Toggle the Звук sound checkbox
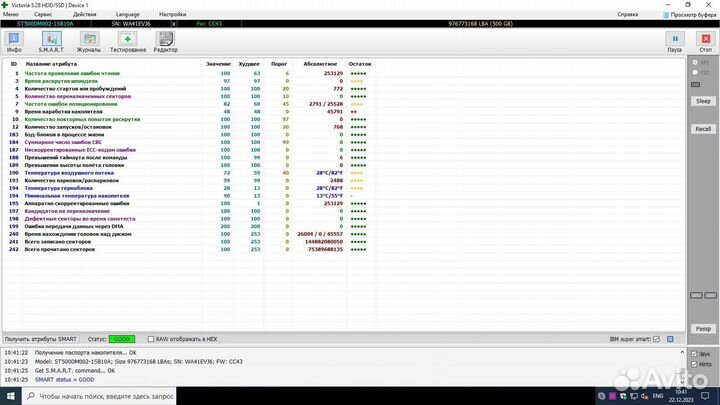 (x=694, y=354)
